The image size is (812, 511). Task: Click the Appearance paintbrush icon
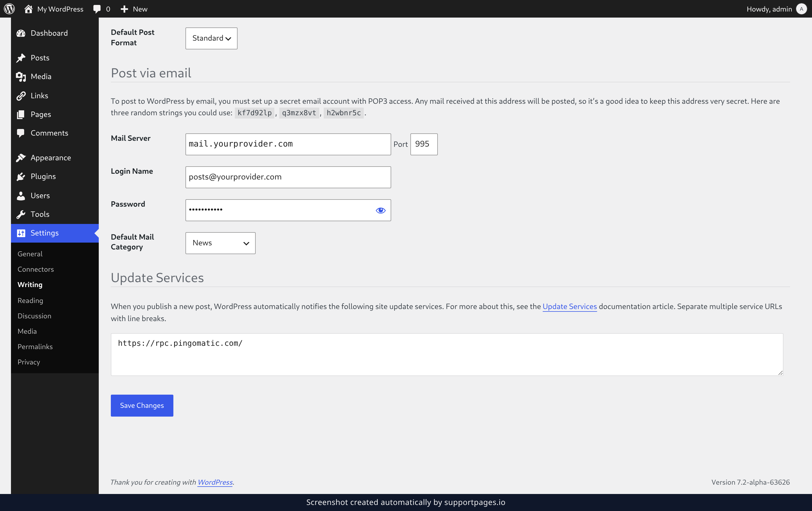21,158
